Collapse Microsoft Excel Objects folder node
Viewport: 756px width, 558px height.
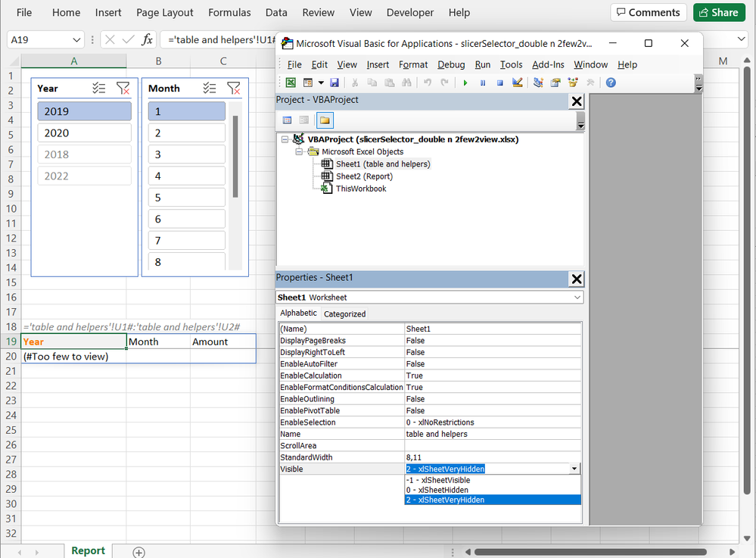[x=299, y=151]
